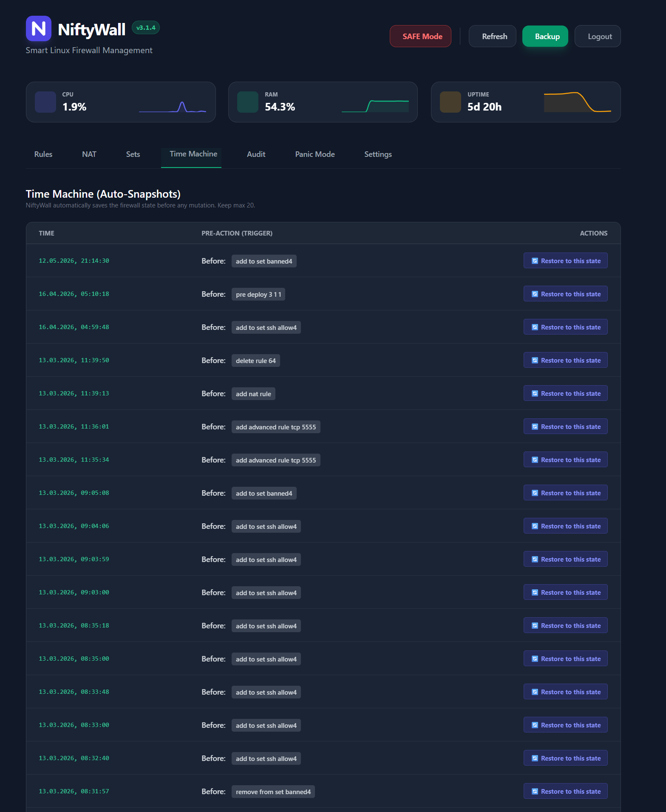Click restore icon for 16.04.2026 04:59:48 snapshot

535,327
